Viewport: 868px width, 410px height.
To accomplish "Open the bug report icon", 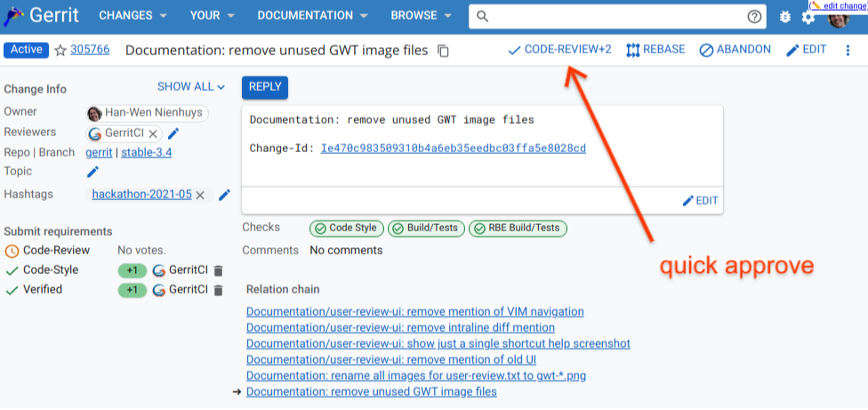I will coord(784,17).
